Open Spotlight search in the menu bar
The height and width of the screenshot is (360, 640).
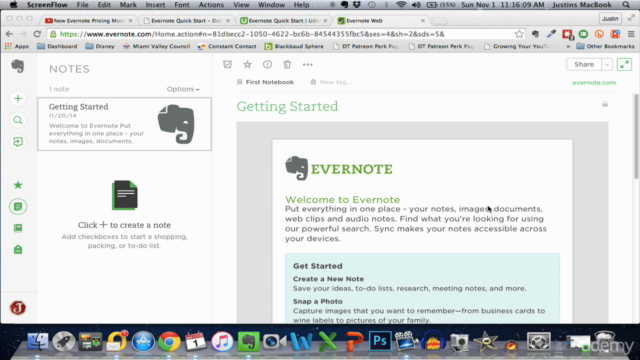[626, 5]
